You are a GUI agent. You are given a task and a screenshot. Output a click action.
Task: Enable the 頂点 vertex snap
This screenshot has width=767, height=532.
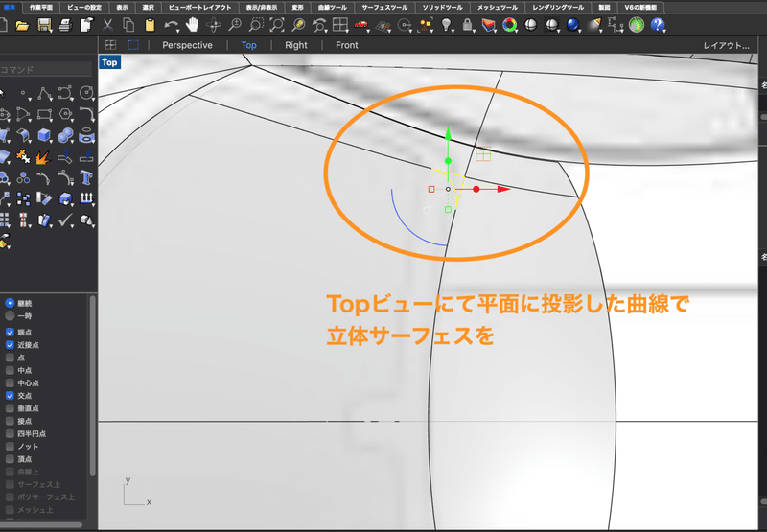(x=10, y=459)
